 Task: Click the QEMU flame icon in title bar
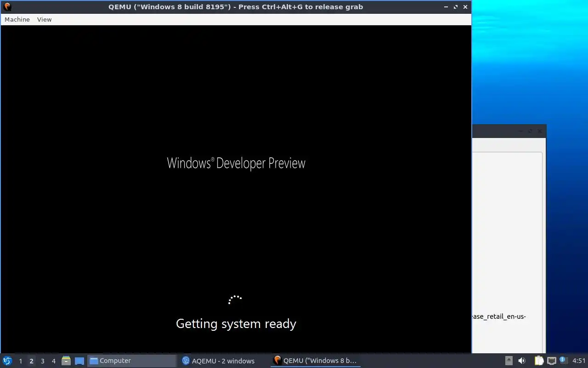click(x=7, y=7)
